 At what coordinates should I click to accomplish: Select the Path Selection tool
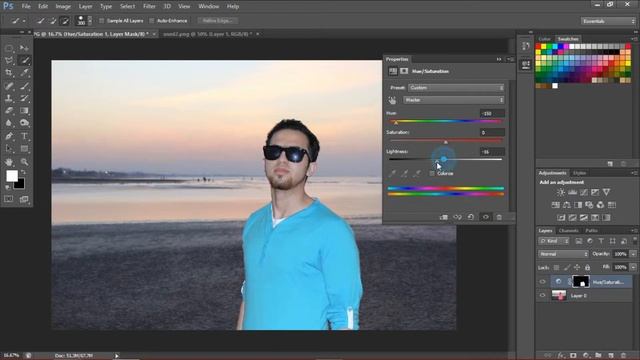pos(9,149)
